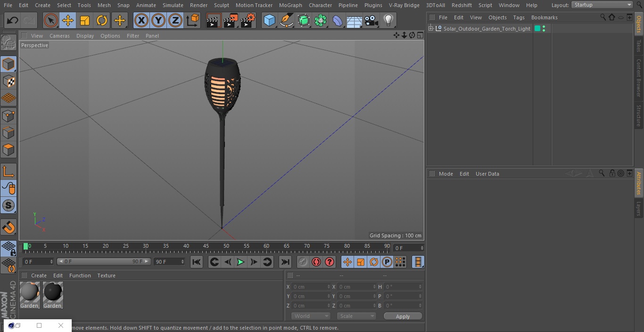The width and height of the screenshot is (644, 332).
Task: Jump to the end of animation
Action: [x=285, y=262]
